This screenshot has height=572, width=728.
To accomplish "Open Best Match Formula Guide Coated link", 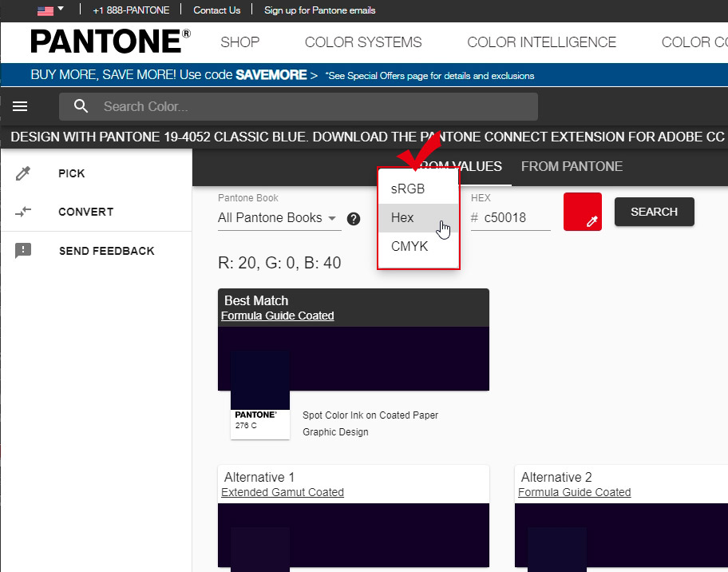I will coord(277,316).
